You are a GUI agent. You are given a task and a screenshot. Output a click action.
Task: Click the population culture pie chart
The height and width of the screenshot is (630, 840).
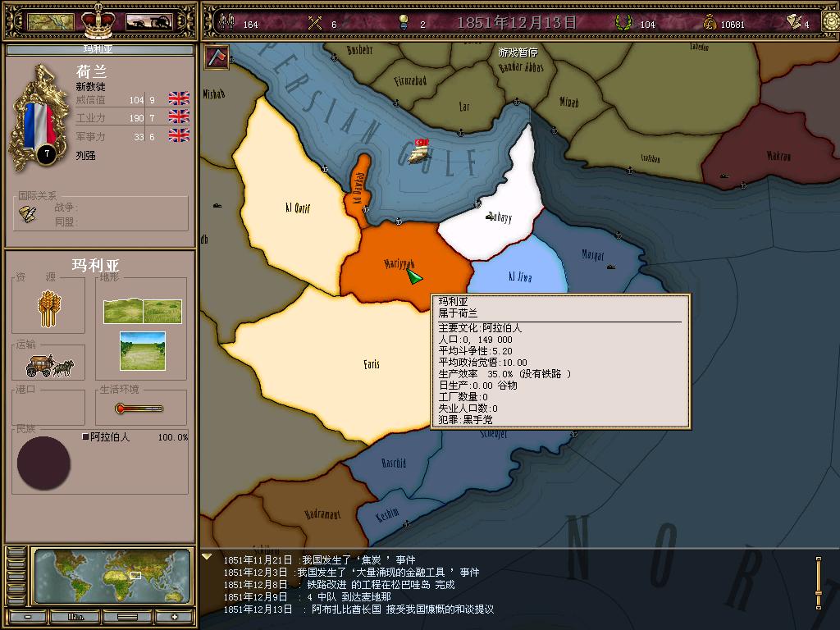click(43, 463)
